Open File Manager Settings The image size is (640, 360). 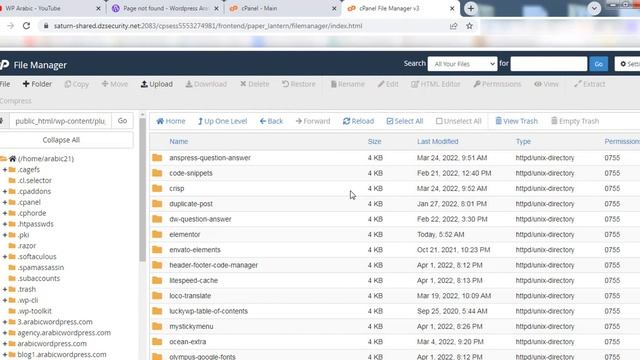click(x=628, y=64)
